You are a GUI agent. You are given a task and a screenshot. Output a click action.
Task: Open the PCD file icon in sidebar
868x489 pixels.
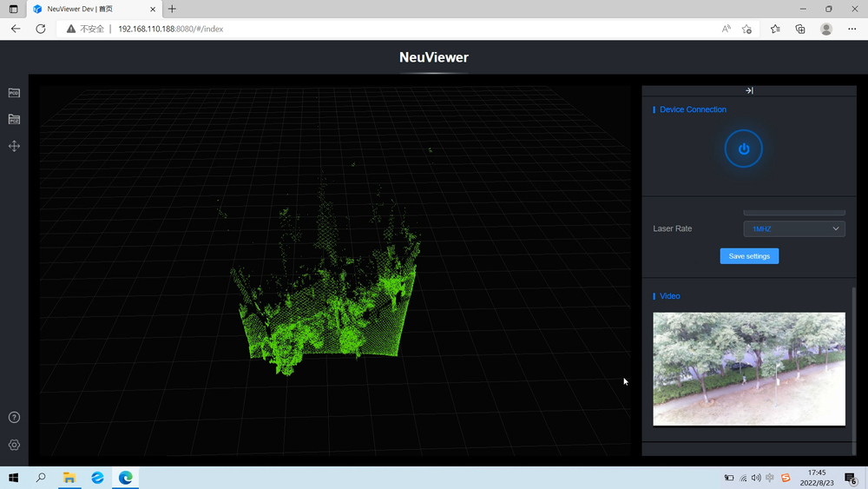tap(15, 92)
